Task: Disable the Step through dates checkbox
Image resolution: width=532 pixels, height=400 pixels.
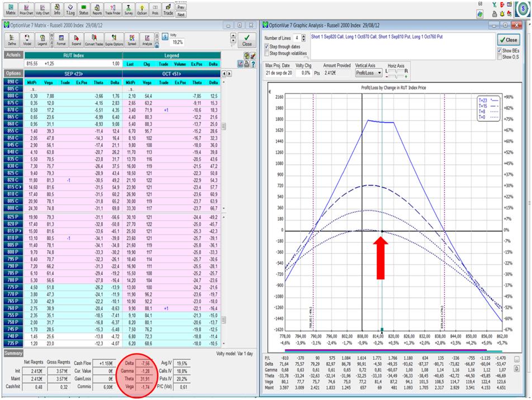Action: pyautogui.click(x=266, y=46)
